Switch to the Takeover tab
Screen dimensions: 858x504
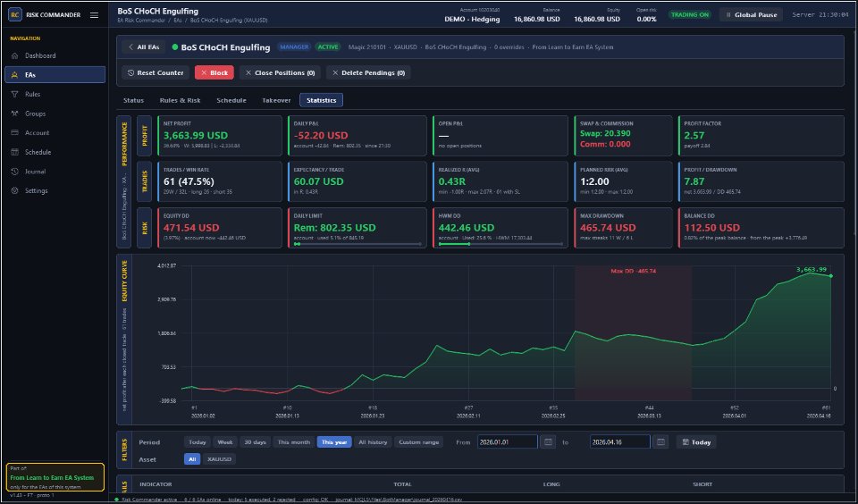tap(276, 100)
